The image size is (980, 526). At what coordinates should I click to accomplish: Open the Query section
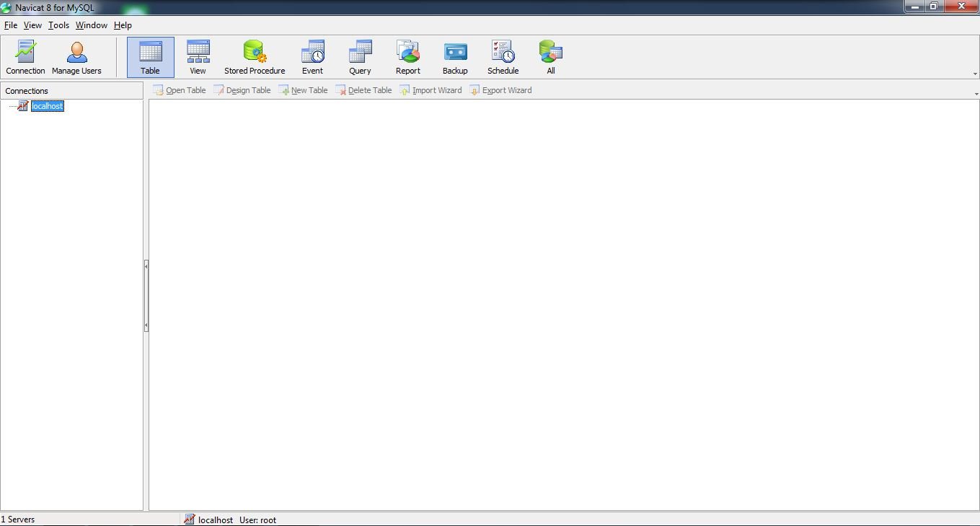coord(360,58)
